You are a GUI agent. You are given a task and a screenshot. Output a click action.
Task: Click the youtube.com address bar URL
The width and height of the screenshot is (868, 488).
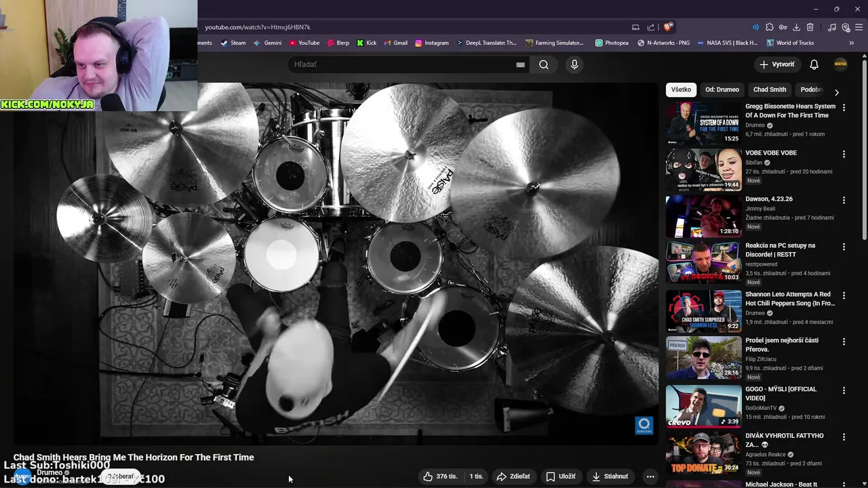[258, 27]
